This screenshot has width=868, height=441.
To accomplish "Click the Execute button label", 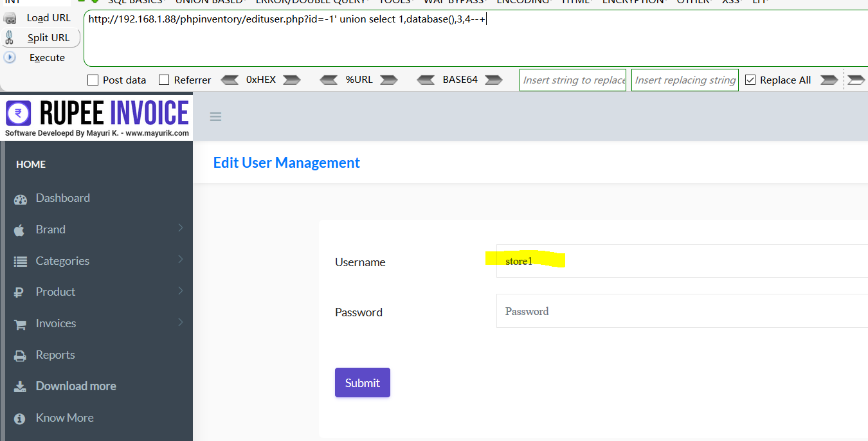I will (48, 58).
